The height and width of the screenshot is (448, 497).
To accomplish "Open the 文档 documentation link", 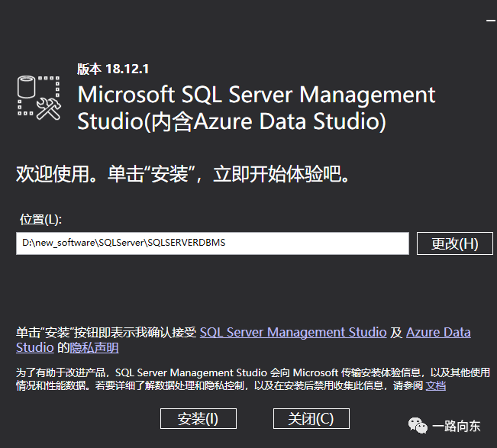I will tap(436, 385).
